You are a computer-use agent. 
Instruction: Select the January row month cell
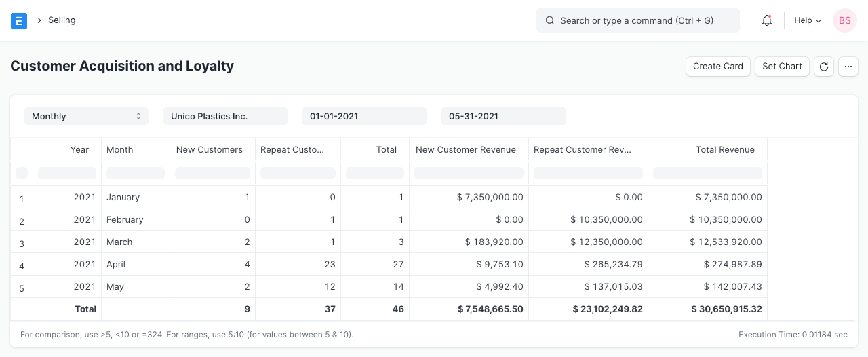tap(136, 198)
